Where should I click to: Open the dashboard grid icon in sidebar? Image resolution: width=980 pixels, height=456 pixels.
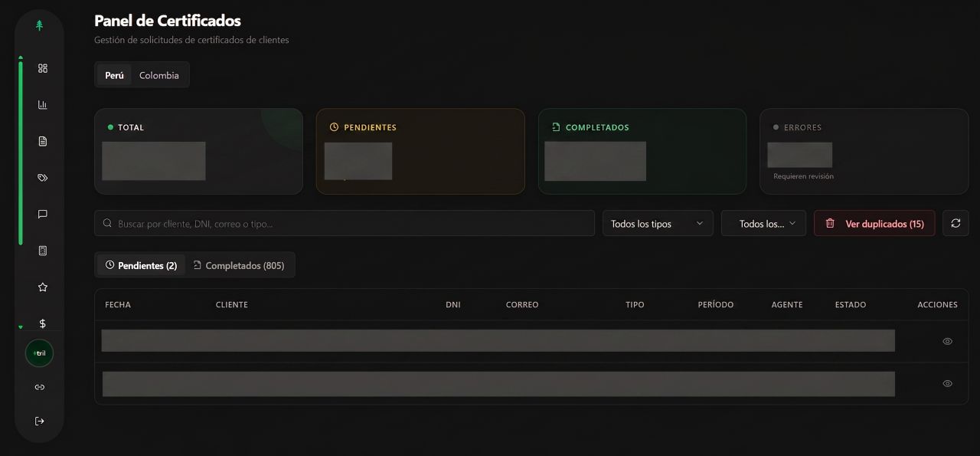pos(43,68)
